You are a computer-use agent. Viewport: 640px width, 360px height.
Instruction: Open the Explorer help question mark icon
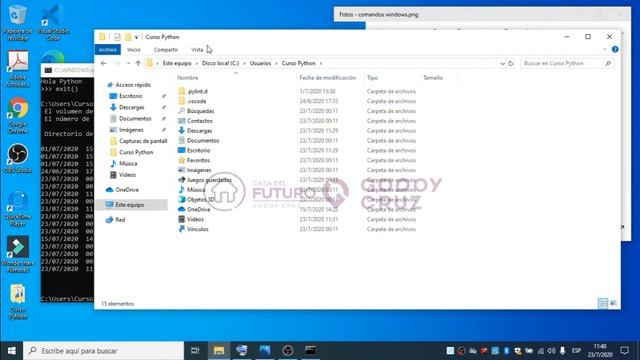coord(615,49)
